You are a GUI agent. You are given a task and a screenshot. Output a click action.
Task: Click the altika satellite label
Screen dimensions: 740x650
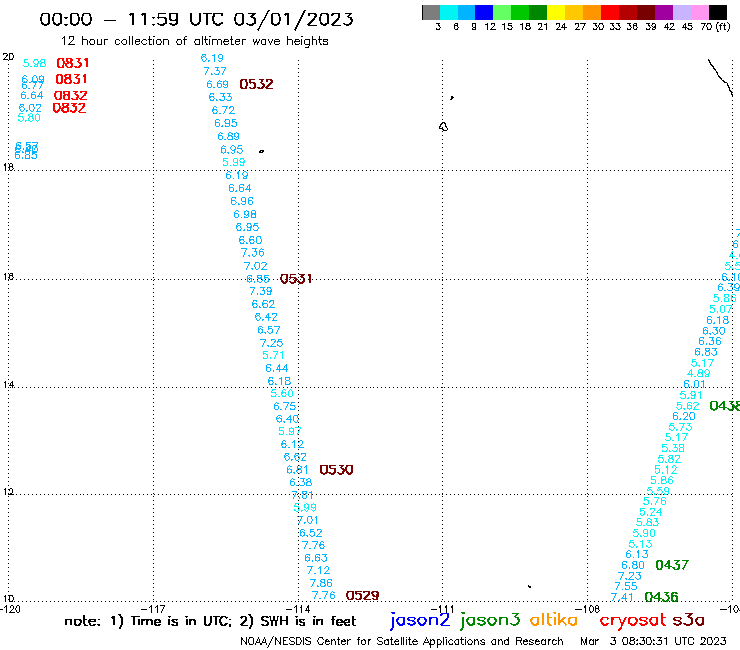point(554,620)
